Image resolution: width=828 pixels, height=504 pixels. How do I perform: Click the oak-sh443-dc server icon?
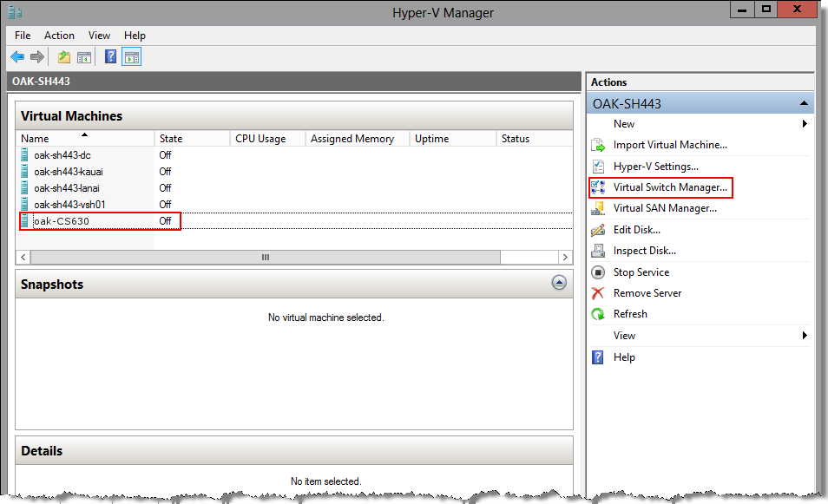click(24, 154)
